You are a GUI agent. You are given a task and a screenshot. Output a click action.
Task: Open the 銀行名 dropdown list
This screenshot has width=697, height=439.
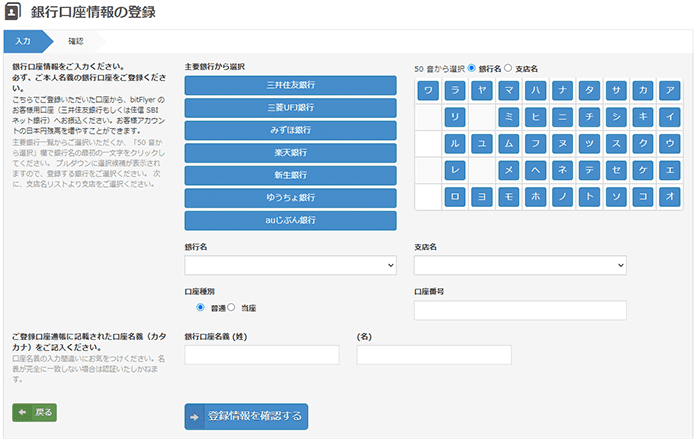[x=291, y=265]
